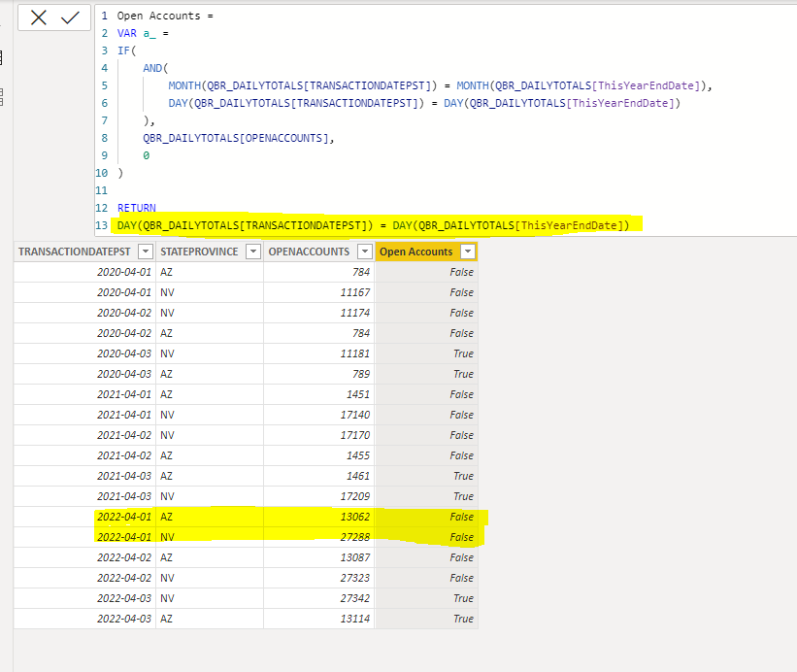
Task: Select date cell 2022-04-01 in NV row
Action: coord(84,537)
